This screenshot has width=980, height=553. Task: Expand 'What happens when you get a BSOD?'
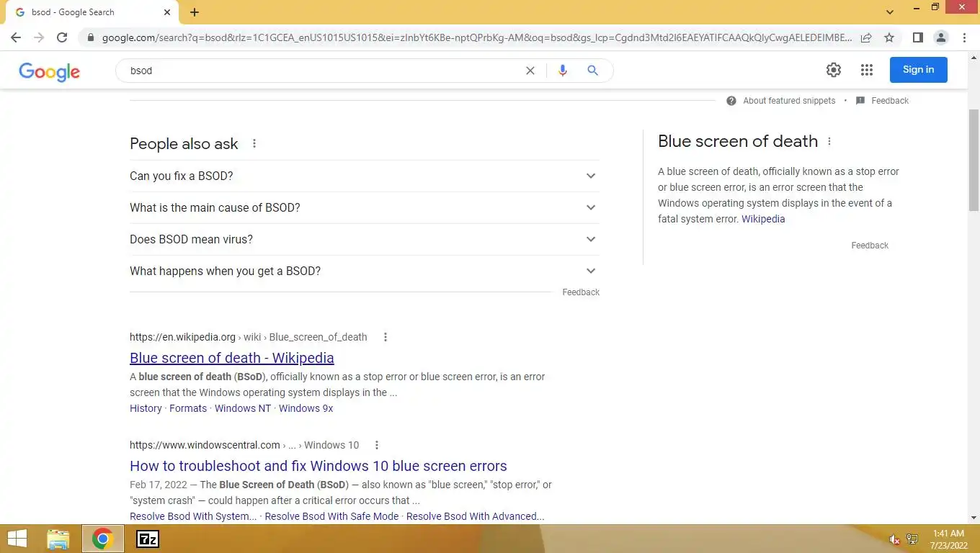[x=364, y=271]
